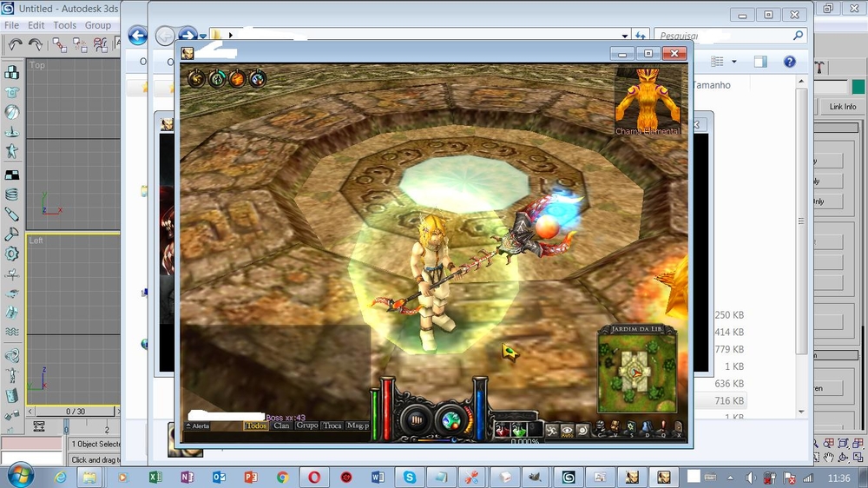Click the gear icon in 3ds Max sidebar
This screenshot has height=488, width=868.
click(11, 254)
